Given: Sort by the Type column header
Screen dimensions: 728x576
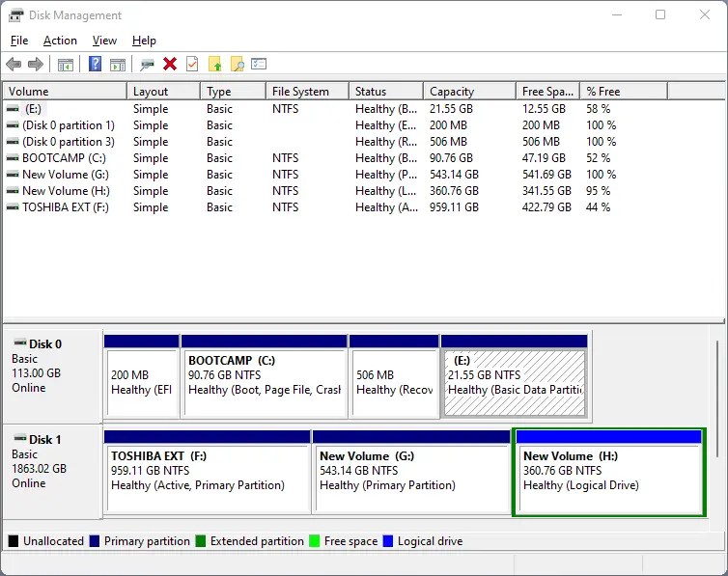Looking at the screenshot, I should 233,92.
